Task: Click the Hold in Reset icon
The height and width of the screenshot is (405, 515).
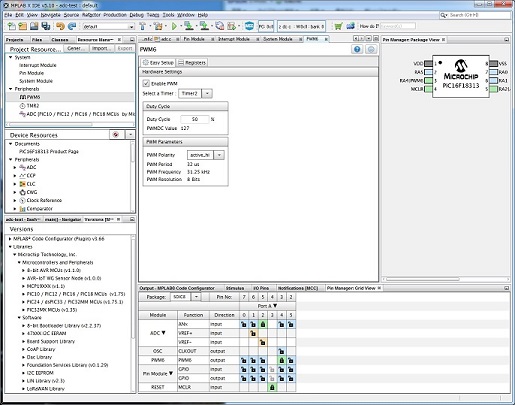Action: [x=219, y=26]
